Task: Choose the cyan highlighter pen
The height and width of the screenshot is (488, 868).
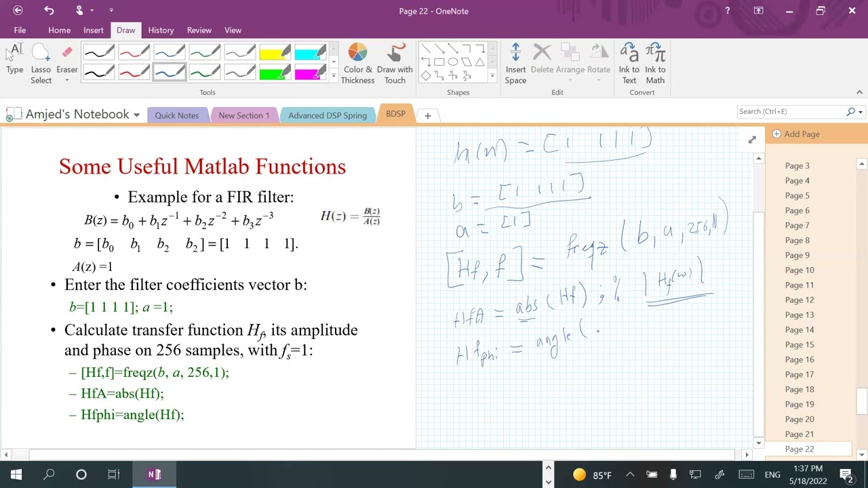Action: [x=310, y=52]
